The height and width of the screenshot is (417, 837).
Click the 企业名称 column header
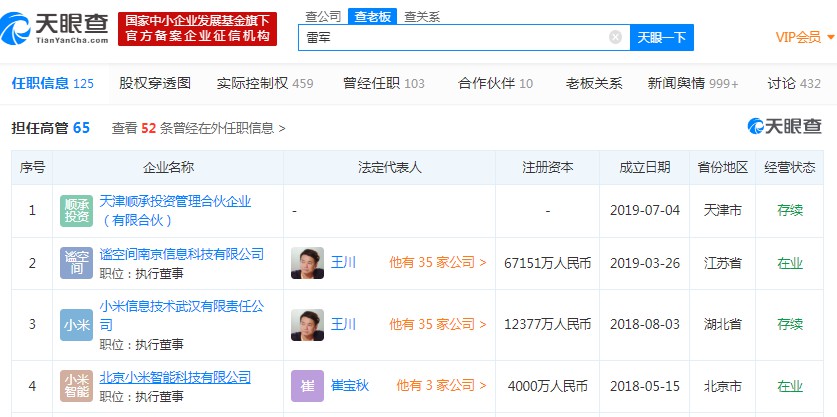coord(168,167)
